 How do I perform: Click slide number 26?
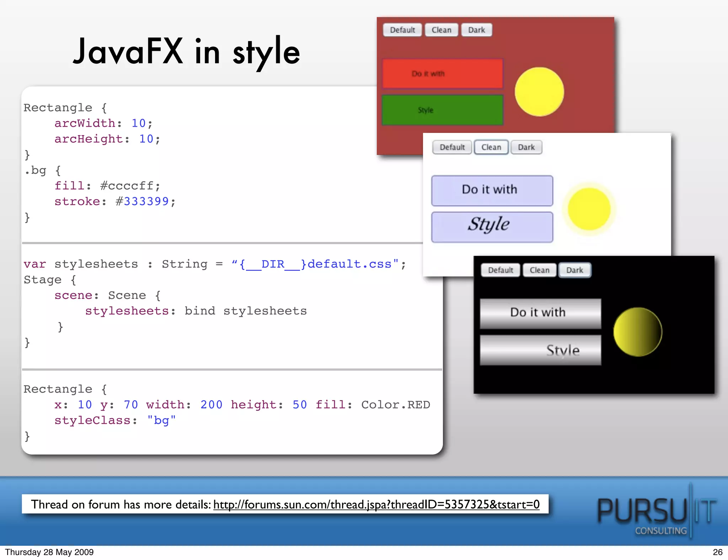[x=718, y=552]
